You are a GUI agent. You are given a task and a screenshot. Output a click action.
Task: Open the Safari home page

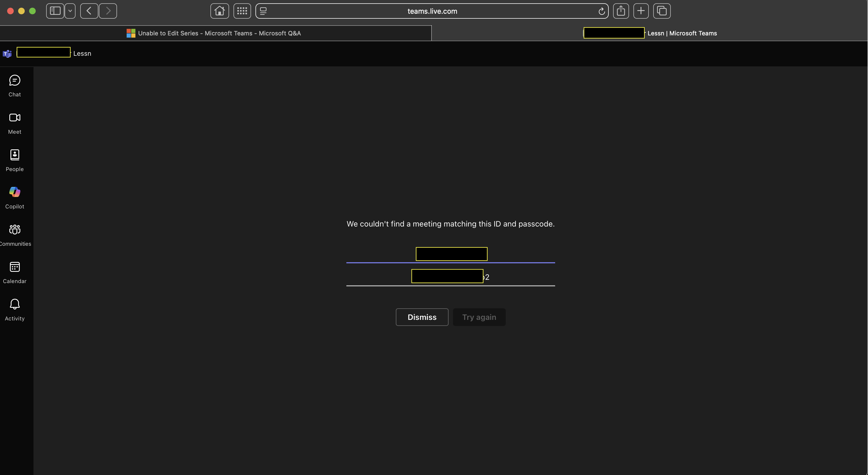tap(219, 11)
